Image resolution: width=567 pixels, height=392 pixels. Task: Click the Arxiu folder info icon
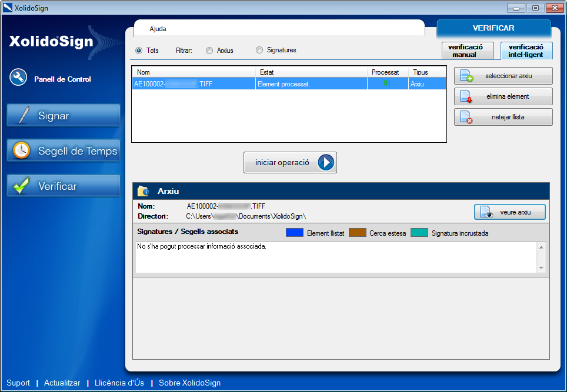(x=143, y=191)
